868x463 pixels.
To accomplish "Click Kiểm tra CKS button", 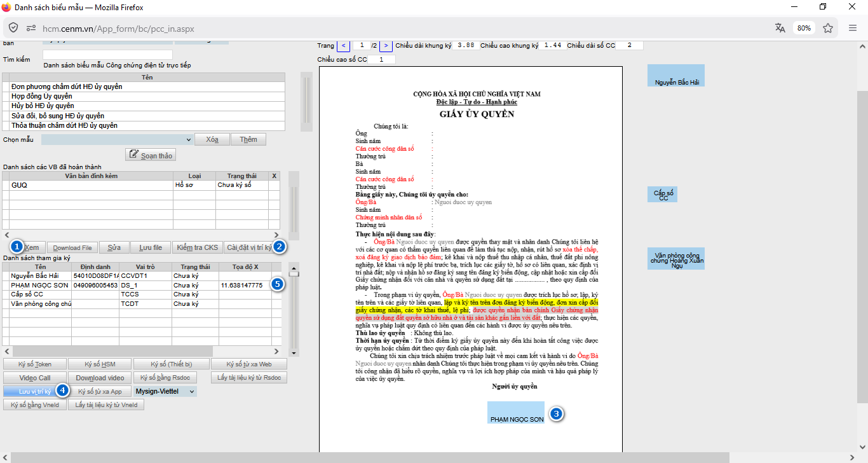I will pos(198,247).
